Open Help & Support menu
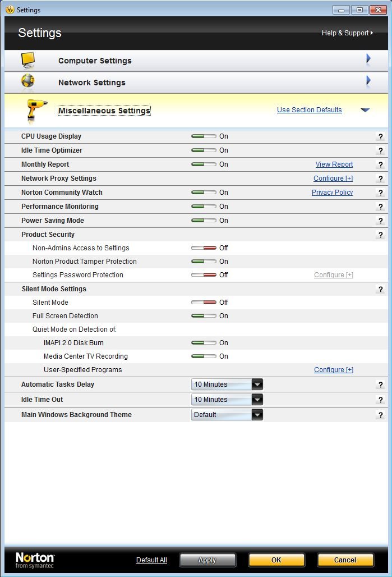This screenshot has height=577, width=392. click(x=347, y=33)
